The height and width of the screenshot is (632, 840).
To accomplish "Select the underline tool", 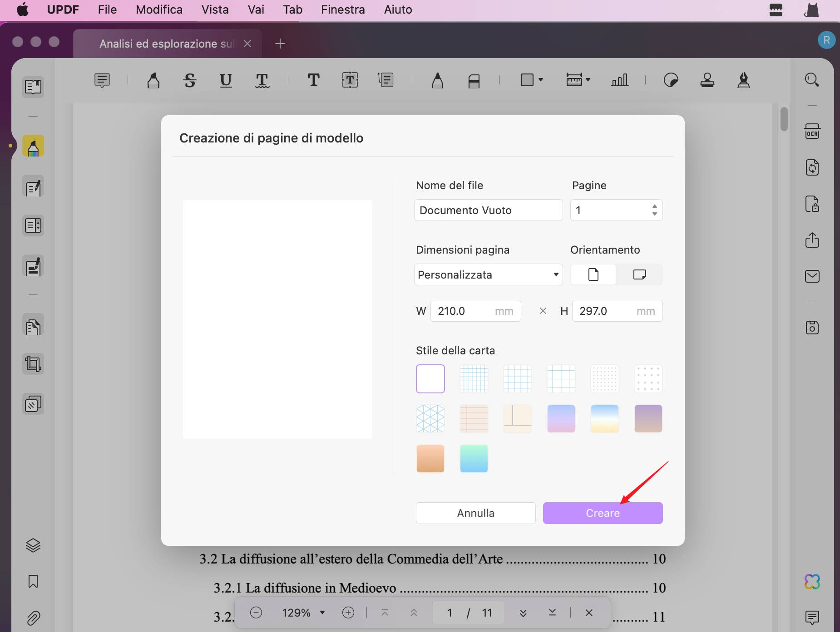I will pos(226,80).
